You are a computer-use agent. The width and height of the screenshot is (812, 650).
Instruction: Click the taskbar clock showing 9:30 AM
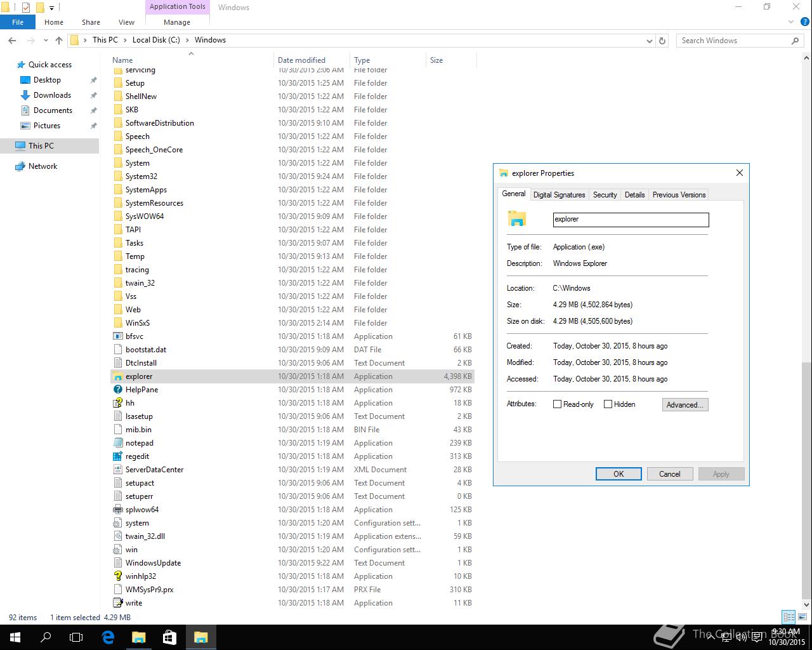[786, 637]
